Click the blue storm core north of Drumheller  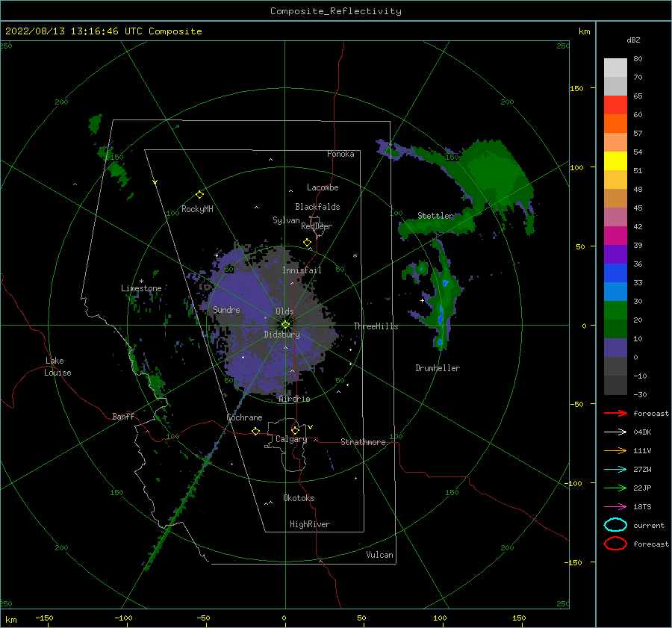tap(440, 319)
